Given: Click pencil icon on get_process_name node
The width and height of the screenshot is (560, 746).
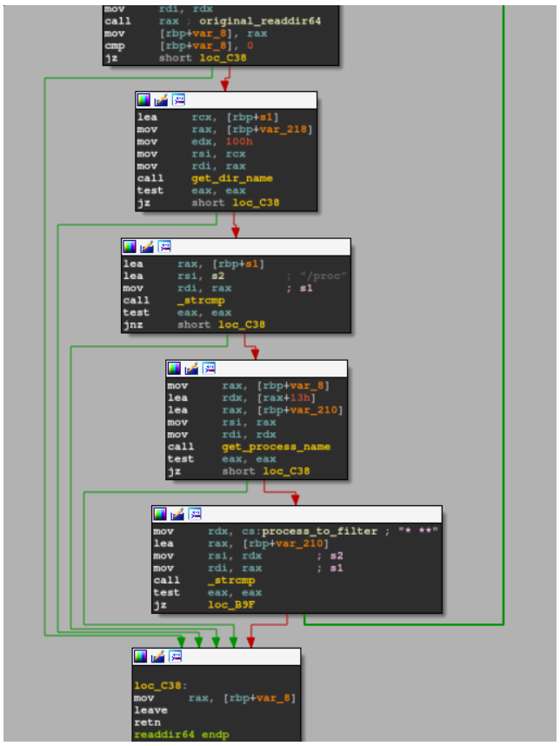Looking at the screenshot, I should tap(191, 368).
